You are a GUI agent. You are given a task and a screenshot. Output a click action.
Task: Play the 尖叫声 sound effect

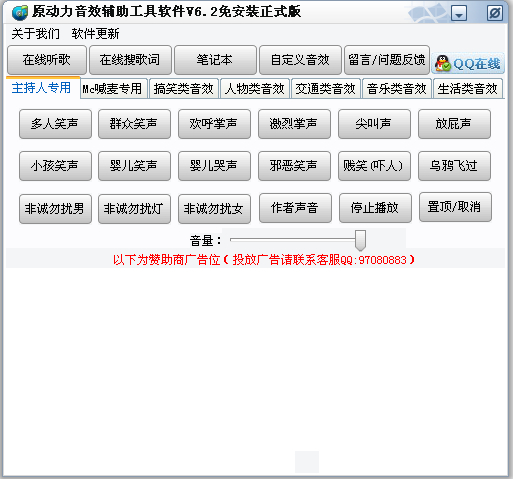click(374, 124)
